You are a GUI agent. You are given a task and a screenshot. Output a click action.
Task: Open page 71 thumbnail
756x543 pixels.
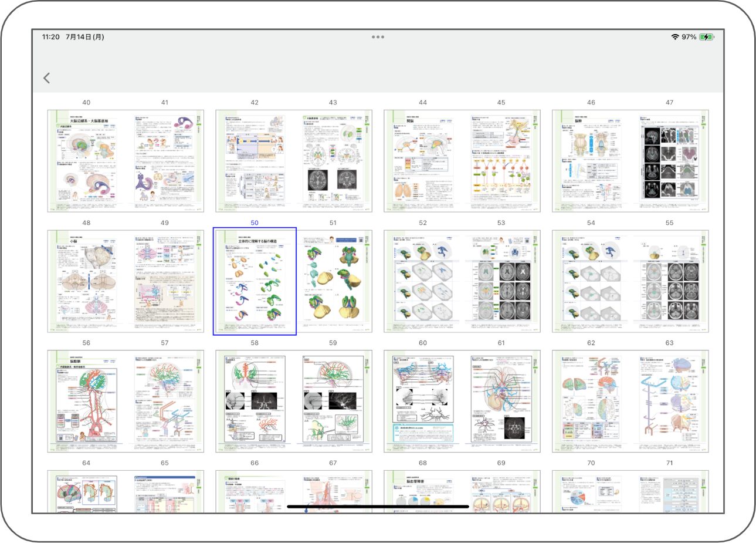(670, 492)
